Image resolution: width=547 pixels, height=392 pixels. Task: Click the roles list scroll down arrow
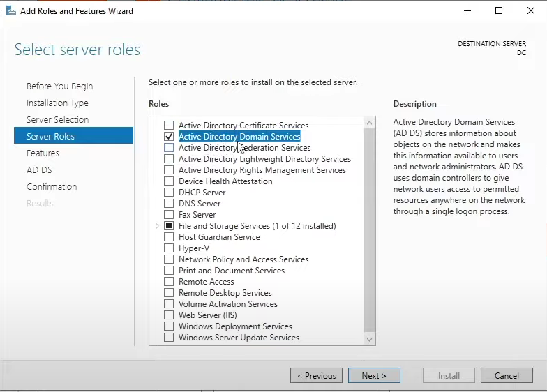click(370, 339)
